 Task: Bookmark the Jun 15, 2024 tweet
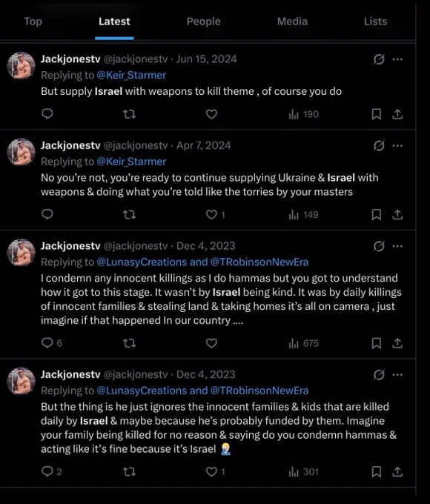[377, 114]
